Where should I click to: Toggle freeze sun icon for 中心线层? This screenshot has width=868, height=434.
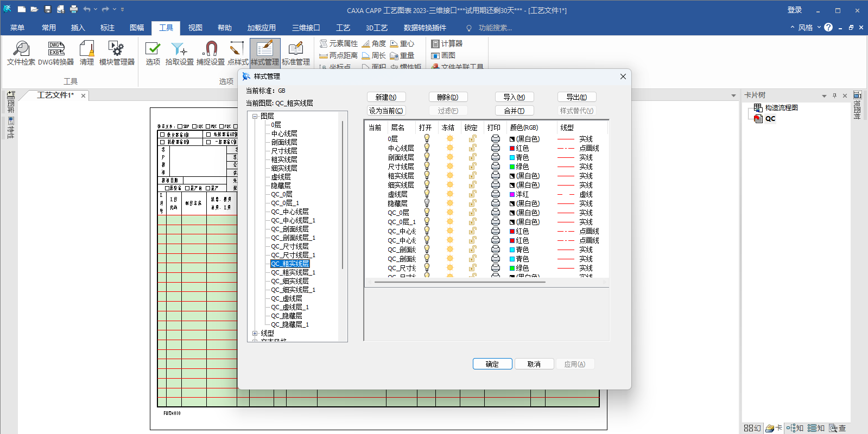[449, 148]
